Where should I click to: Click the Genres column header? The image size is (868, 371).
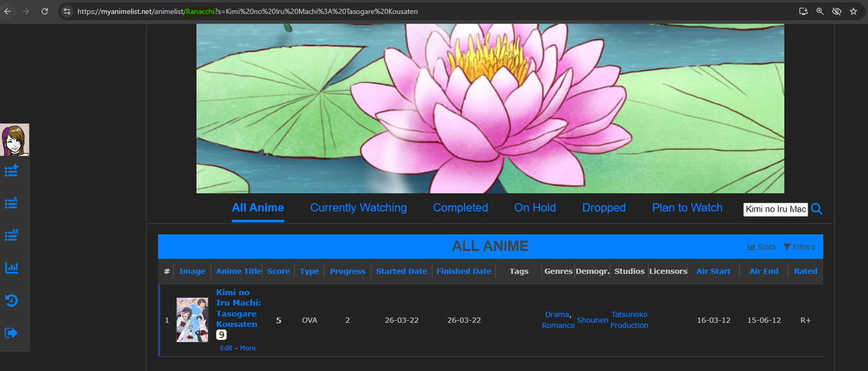pos(558,271)
